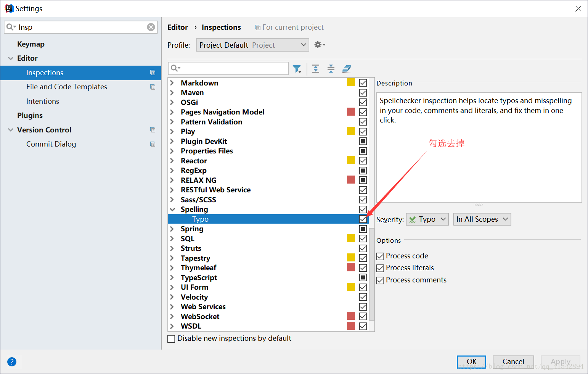
Task: Click the inspections list vertical scrollbar
Action: (x=372, y=274)
